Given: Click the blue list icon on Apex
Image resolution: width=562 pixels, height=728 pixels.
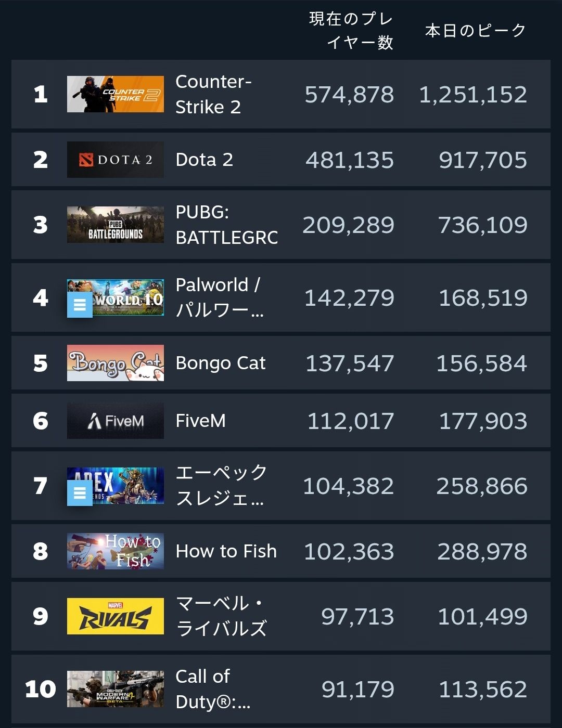Looking at the screenshot, I should pyautogui.click(x=80, y=493).
